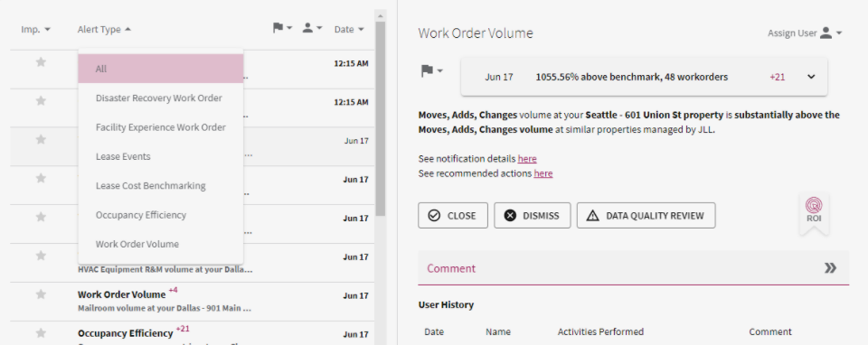Click the flag icon beside Jun 17 alert card

426,70
